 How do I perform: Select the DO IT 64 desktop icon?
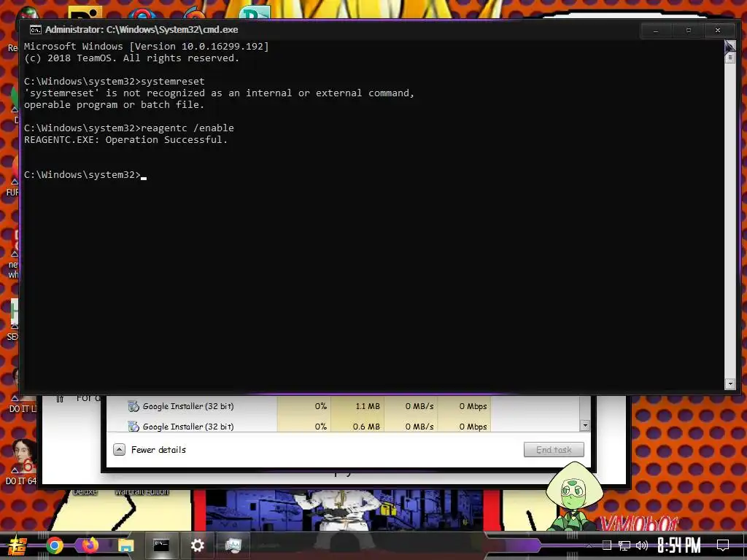click(x=21, y=462)
